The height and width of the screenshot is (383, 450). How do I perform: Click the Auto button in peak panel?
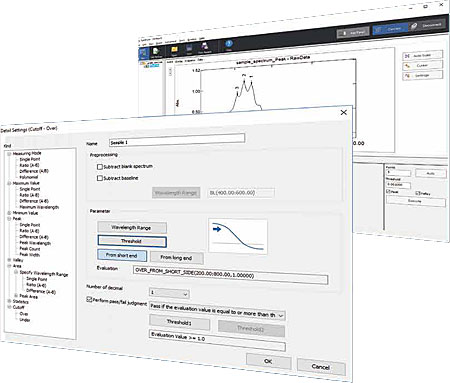430,173
